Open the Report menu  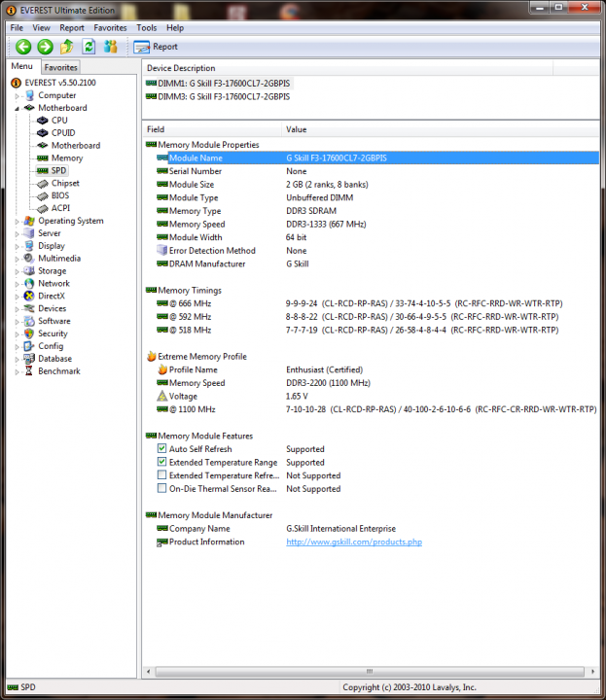(x=72, y=27)
